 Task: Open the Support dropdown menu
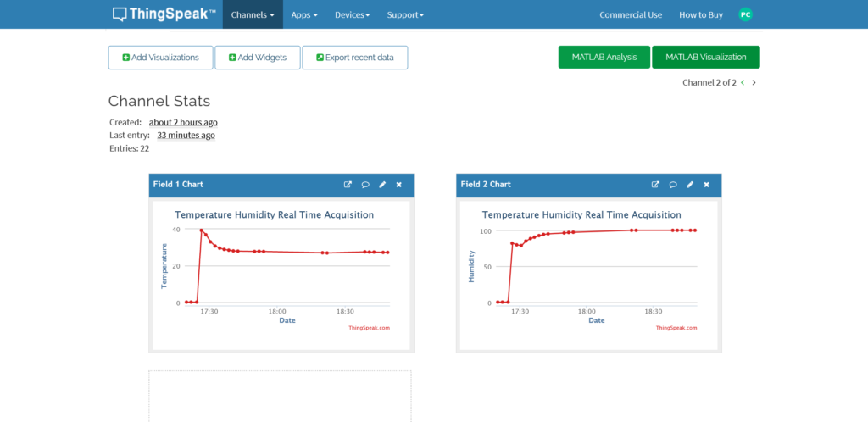click(x=405, y=14)
